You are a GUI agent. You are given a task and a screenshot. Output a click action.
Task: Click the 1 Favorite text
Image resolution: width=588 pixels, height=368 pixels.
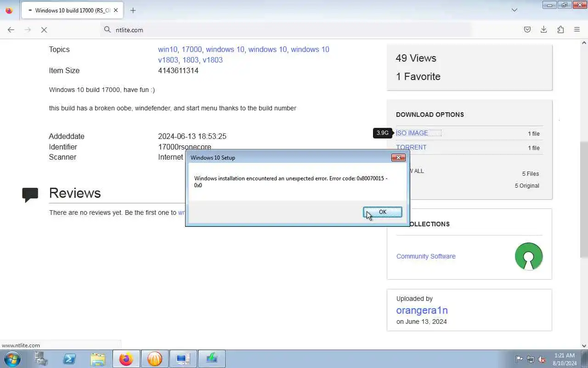418,76
